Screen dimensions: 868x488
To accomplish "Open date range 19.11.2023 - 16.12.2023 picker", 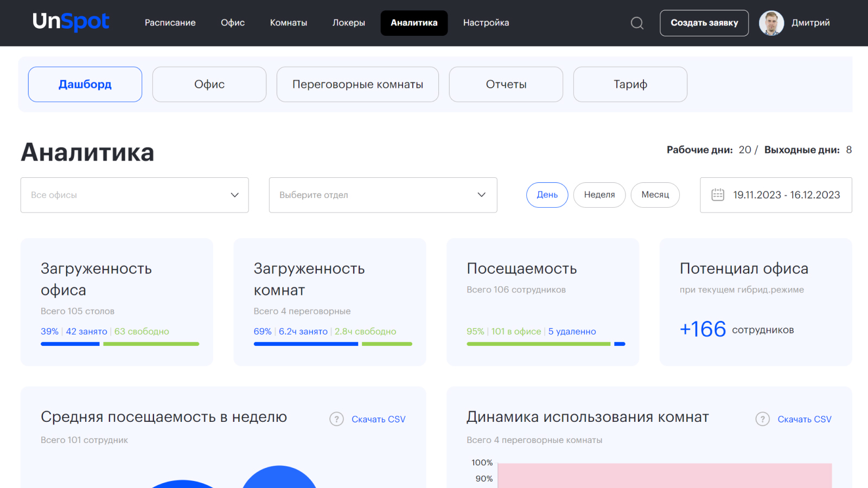I will [776, 195].
